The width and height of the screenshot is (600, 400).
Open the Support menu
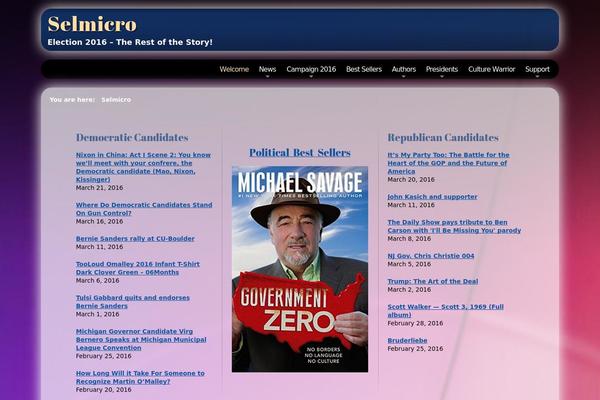coord(537,69)
